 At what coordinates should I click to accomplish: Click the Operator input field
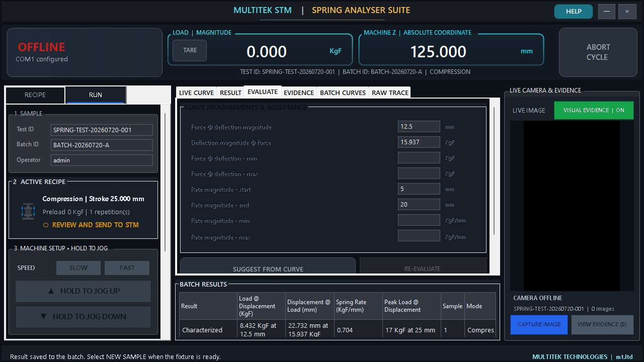102,160
